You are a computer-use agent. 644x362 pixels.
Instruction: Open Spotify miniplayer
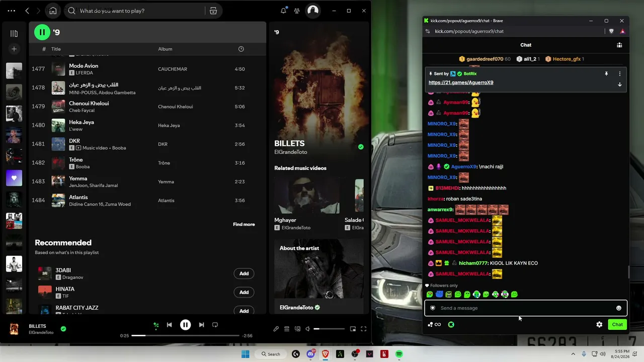tap(353, 329)
